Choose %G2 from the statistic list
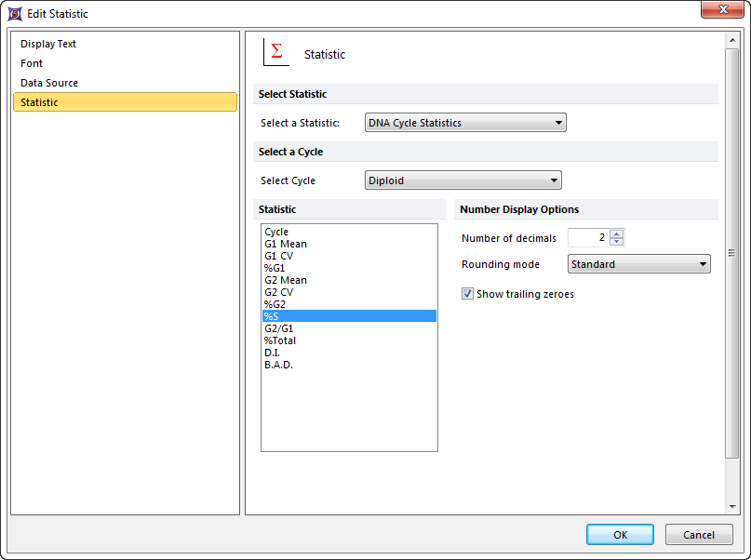The width and height of the screenshot is (751, 560). 275,304
